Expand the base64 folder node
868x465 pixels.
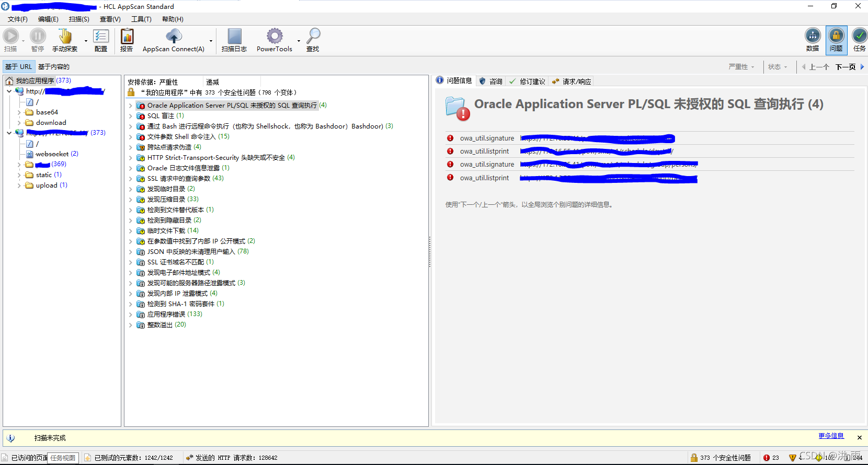[x=19, y=112]
